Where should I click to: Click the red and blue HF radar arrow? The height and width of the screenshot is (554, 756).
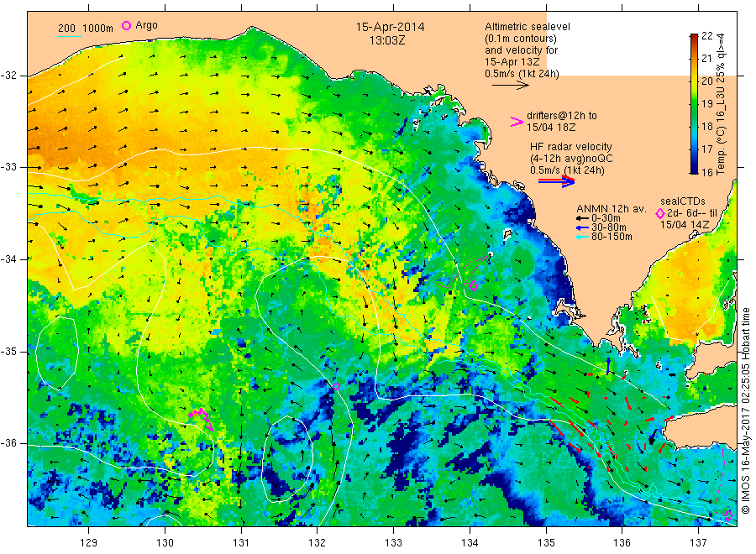556,181
